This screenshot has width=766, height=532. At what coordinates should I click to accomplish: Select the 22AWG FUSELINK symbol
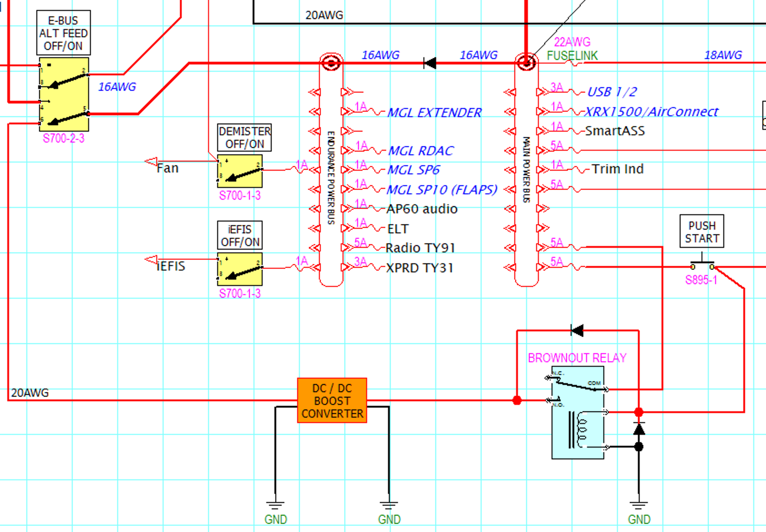pyautogui.click(x=573, y=63)
